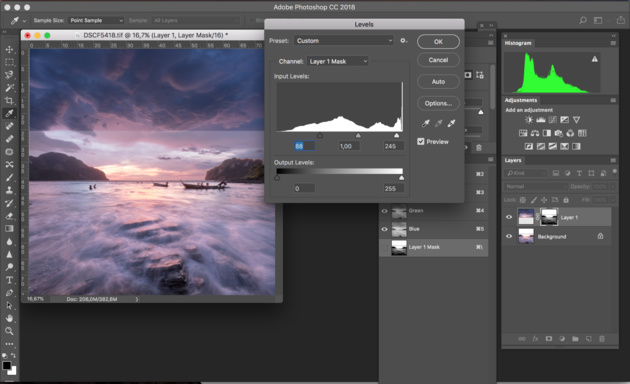630x384 pixels.
Task: Open the Histogram panel menu
Action: point(613,43)
